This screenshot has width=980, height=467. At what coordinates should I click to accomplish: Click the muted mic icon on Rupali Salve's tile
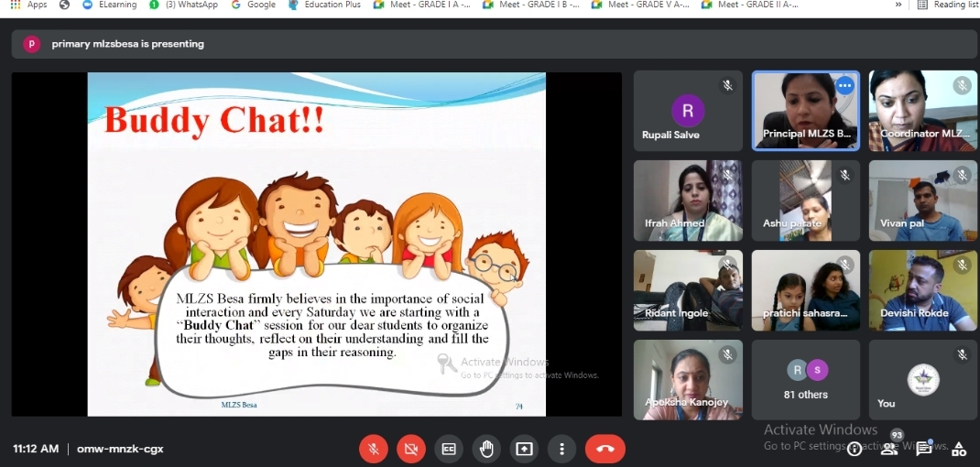tap(727, 85)
